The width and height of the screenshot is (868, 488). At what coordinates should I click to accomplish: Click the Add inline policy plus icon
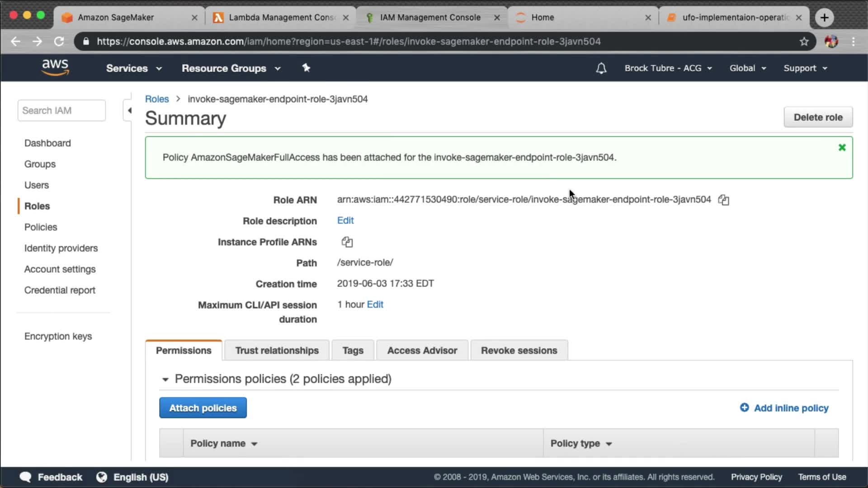coord(744,408)
